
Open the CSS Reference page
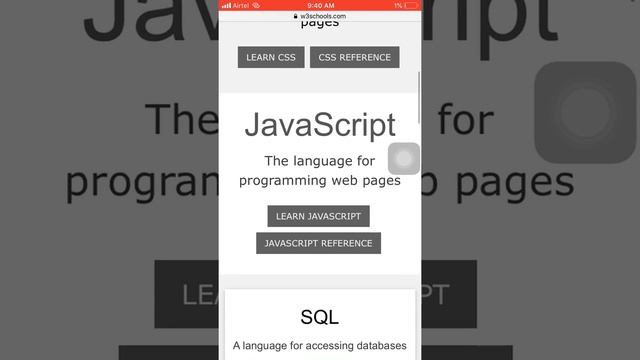(x=355, y=57)
